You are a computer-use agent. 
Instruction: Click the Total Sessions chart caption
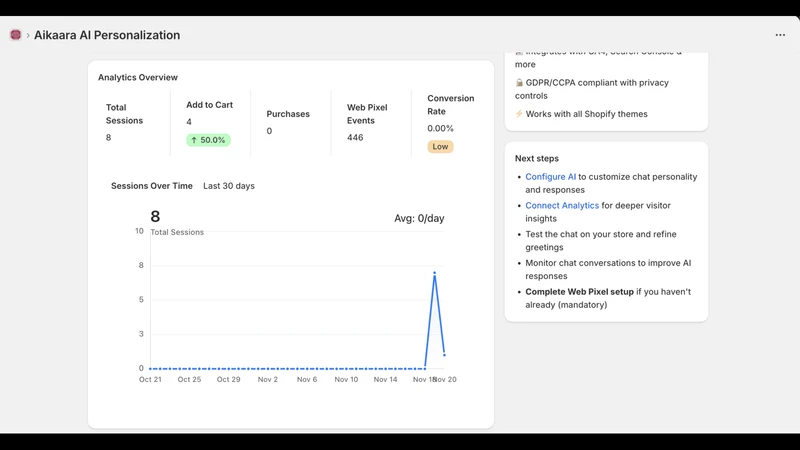coord(177,232)
